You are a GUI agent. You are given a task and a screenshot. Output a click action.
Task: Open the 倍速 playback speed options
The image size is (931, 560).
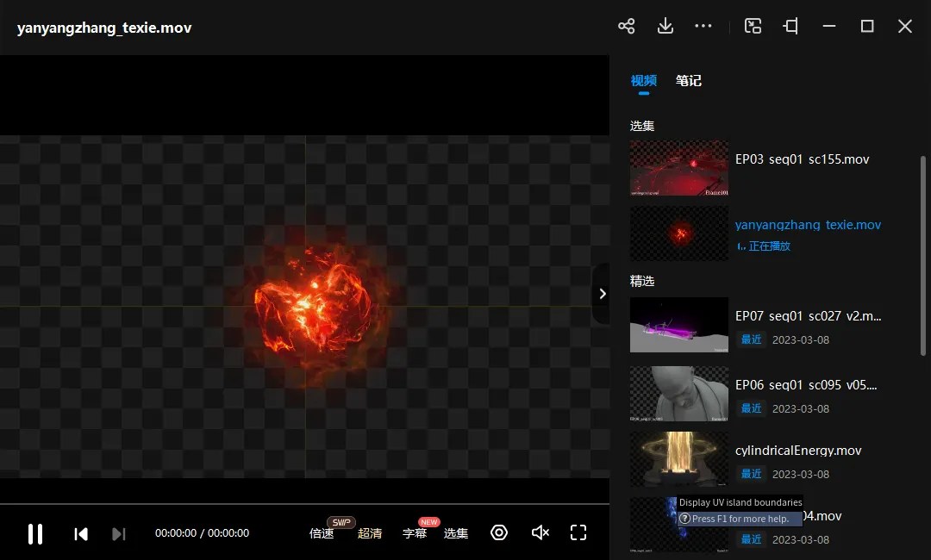(321, 533)
